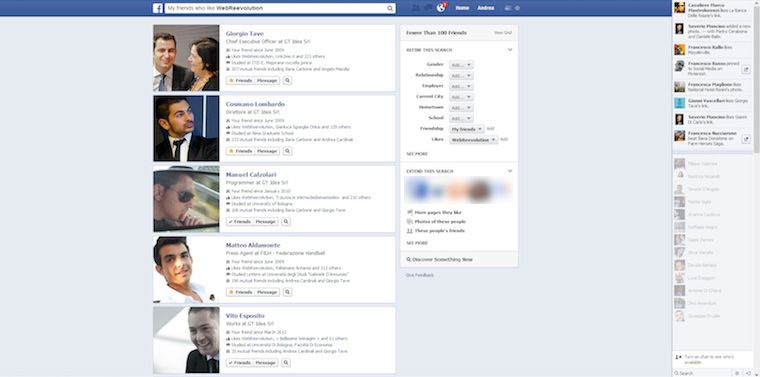The width and height of the screenshot is (760, 377).
Task: Open messages icon in top bar
Action: [x=428, y=8]
